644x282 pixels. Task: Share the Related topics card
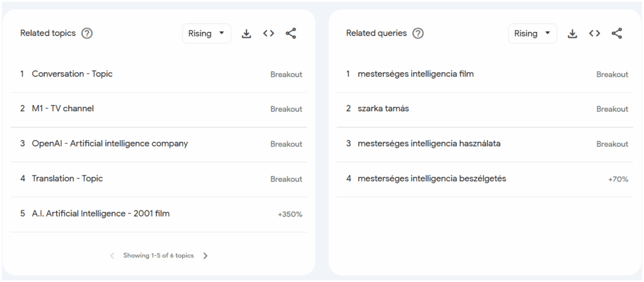[x=291, y=34]
